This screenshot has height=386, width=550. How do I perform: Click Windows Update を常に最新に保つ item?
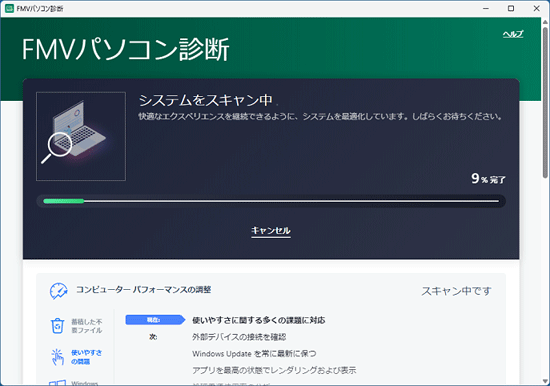(254, 353)
